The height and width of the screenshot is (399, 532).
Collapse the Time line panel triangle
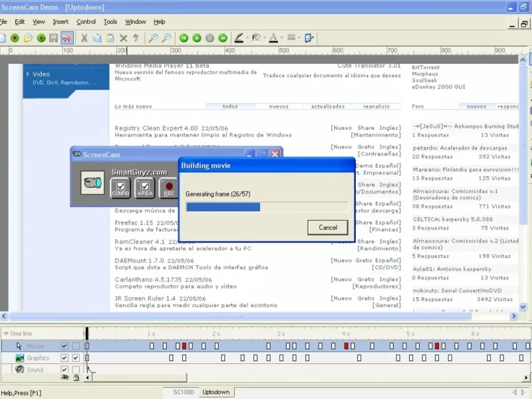pyautogui.click(x=6, y=334)
